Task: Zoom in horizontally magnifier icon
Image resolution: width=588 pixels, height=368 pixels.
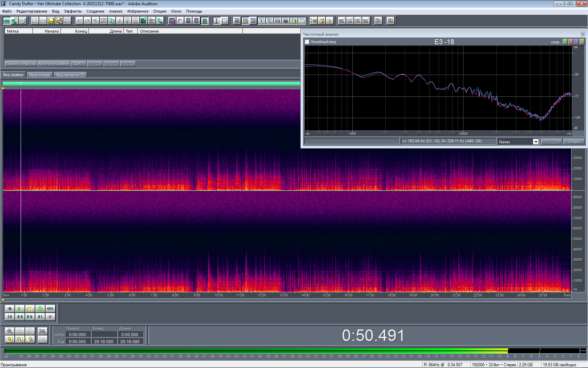Action: 10,331
